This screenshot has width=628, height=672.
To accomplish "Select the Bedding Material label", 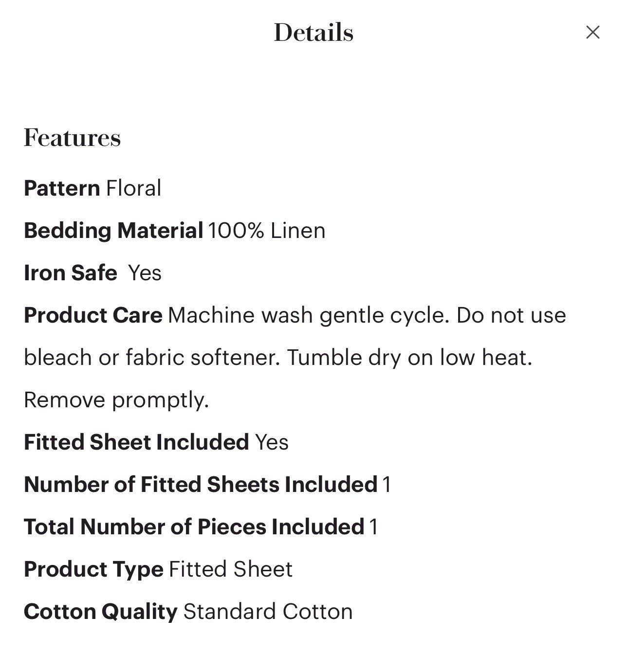I will (x=113, y=231).
